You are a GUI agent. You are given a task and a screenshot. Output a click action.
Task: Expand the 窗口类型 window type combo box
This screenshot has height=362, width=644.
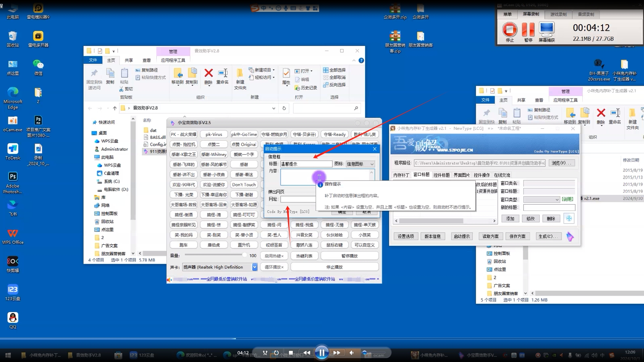tap(556, 199)
